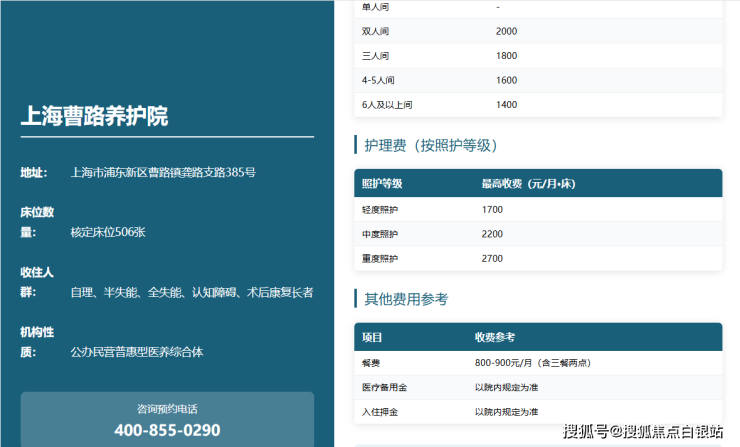Click the 核定床位506张 text
The image size is (740, 447).
click(108, 232)
